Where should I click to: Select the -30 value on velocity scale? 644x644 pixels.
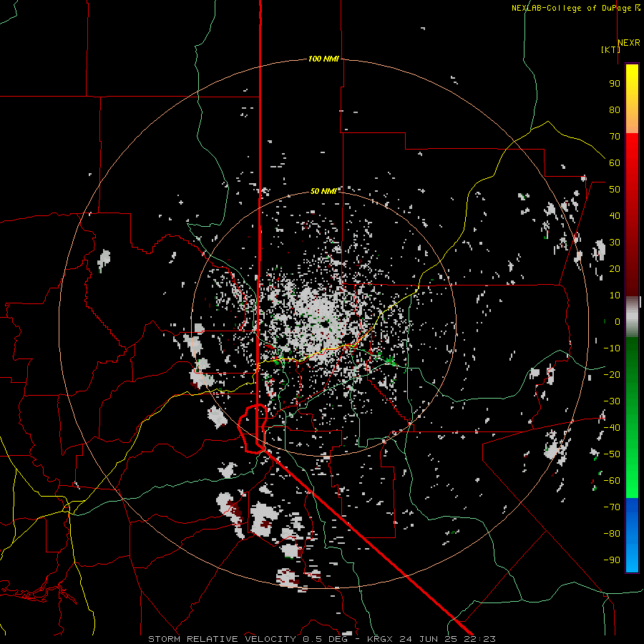click(612, 401)
